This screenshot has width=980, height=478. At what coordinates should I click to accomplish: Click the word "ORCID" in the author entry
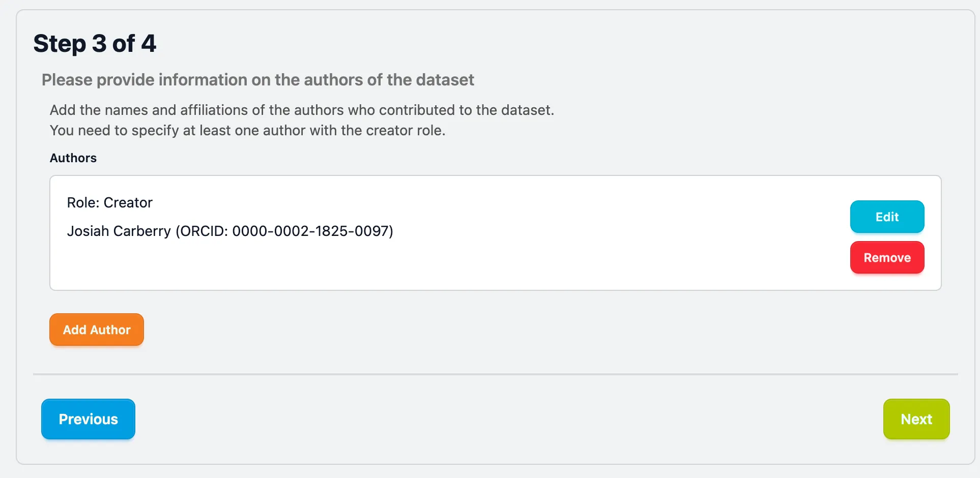pyautogui.click(x=203, y=231)
